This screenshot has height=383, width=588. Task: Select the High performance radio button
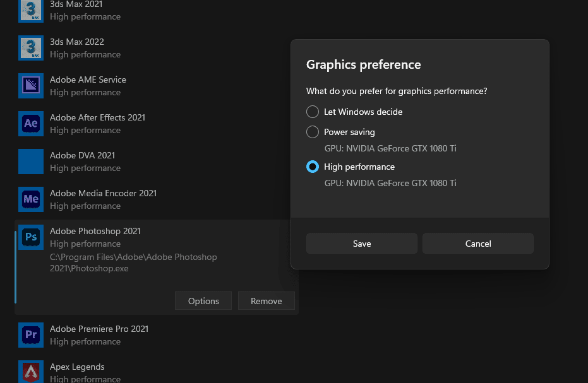point(313,167)
